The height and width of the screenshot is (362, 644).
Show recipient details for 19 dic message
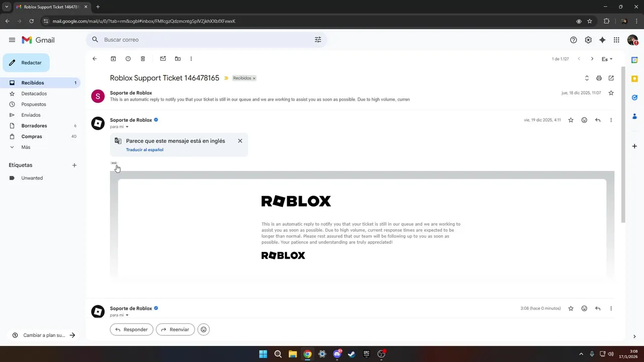click(x=127, y=127)
